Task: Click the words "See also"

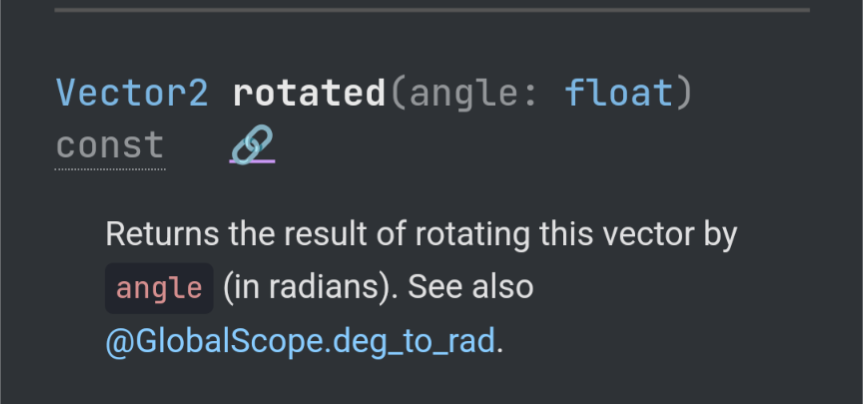Action: pos(471,287)
